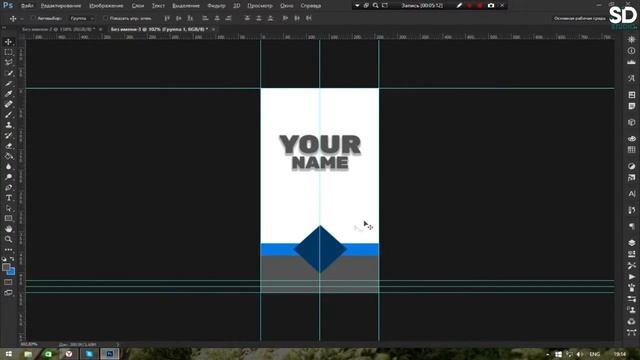Select the Rectangular Marquee tool
This screenshot has height=360, width=640.
click(x=9, y=52)
